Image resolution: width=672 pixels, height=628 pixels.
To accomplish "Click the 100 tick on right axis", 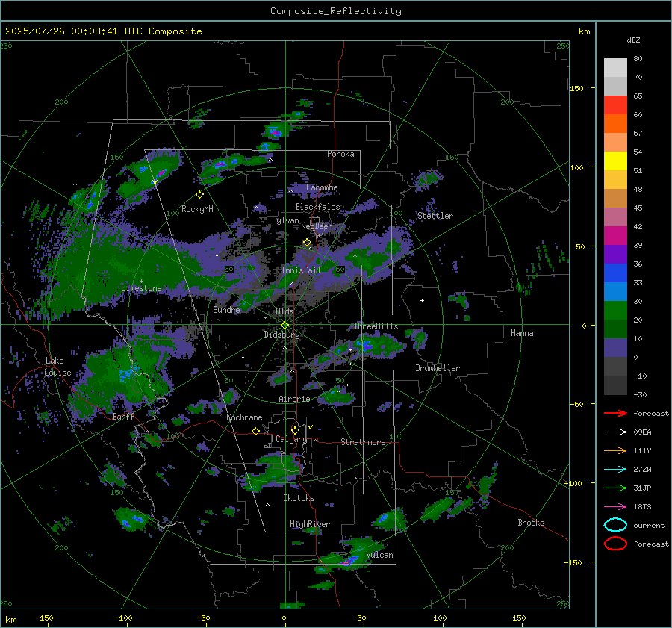I will pos(577,167).
